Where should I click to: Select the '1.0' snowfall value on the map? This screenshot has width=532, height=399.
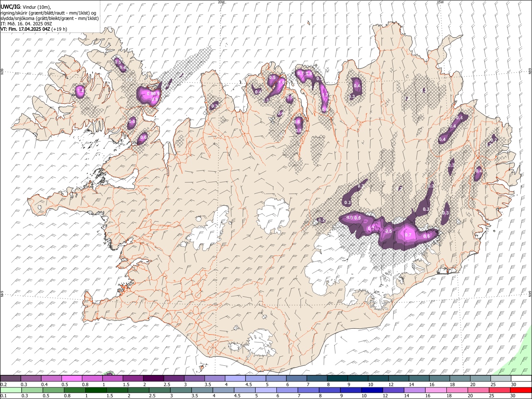point(281,82)
